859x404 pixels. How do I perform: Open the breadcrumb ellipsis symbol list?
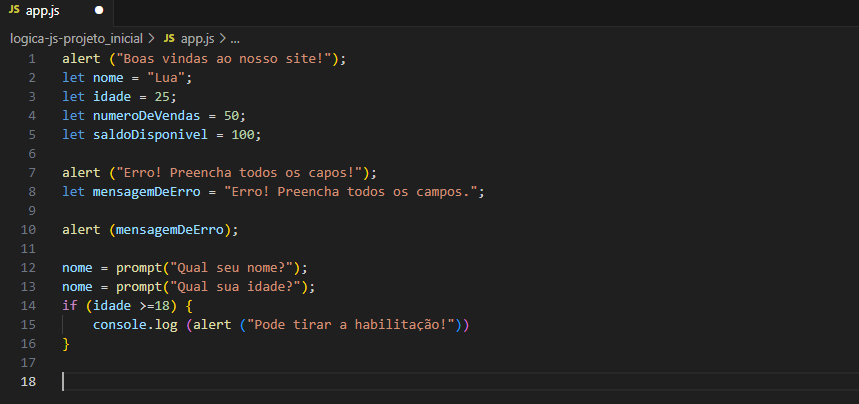pyautogui.click(x=235, y=39)
